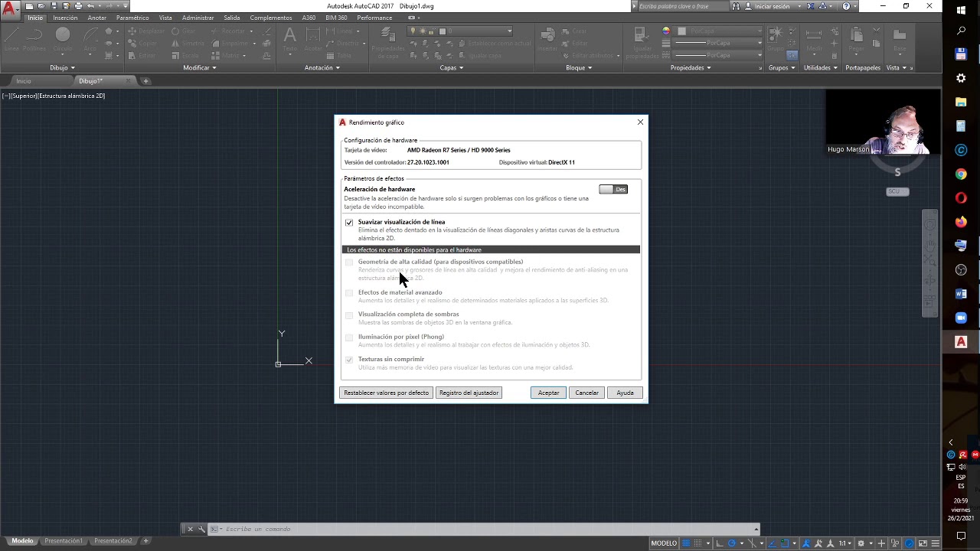
Task: Expand the Propiedades panel dropdown
Action: click(x=691, y=67)
